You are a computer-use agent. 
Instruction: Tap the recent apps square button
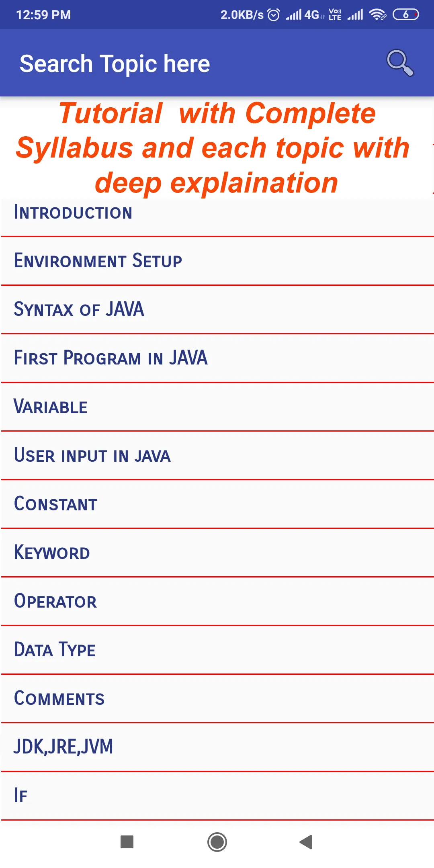(x=127, y=841)
